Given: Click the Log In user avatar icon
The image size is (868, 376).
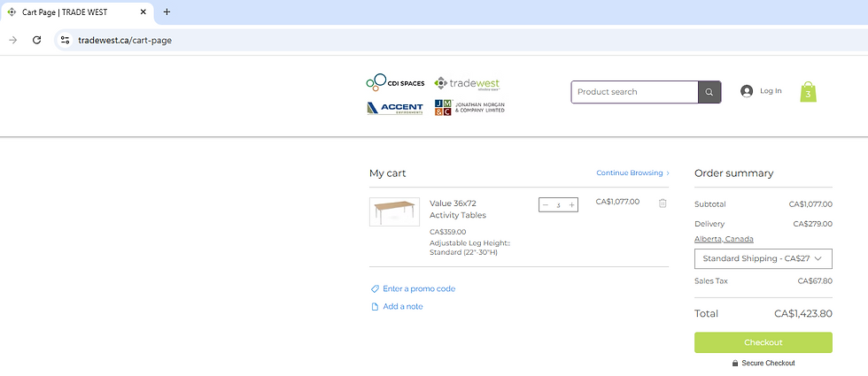Looking at the screenshot, I should [746, 91].
